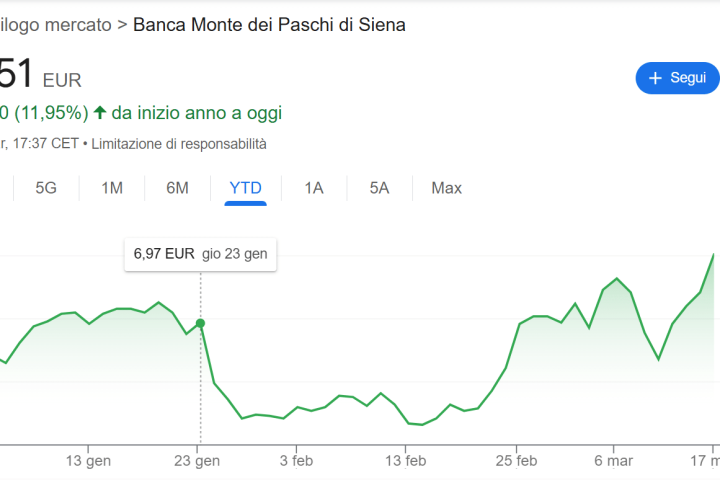This screenshot has width=720, height=480.
Task: Click the plus icon on the Segui button
Action: (656, 78)
